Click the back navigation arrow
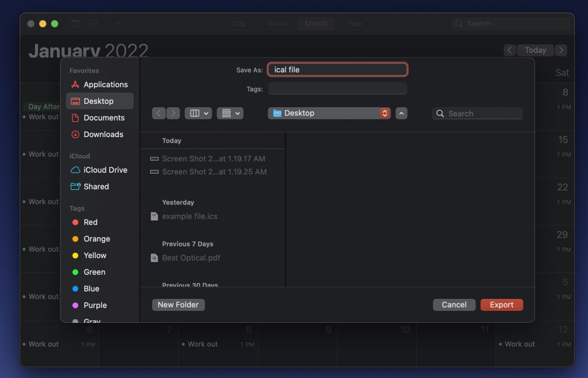 (159, 114)
